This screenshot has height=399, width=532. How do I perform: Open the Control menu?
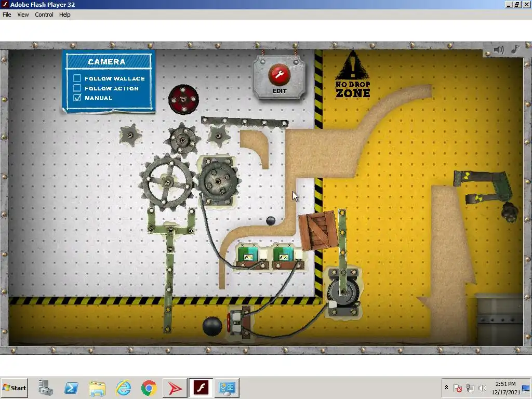coord(44,15)
